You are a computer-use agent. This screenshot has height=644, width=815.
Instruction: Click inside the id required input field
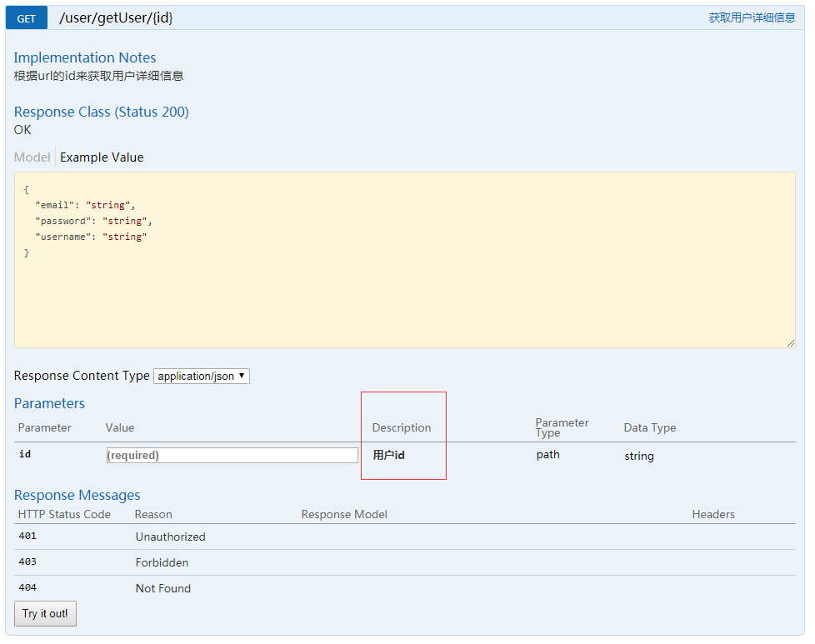coord(231,454)
